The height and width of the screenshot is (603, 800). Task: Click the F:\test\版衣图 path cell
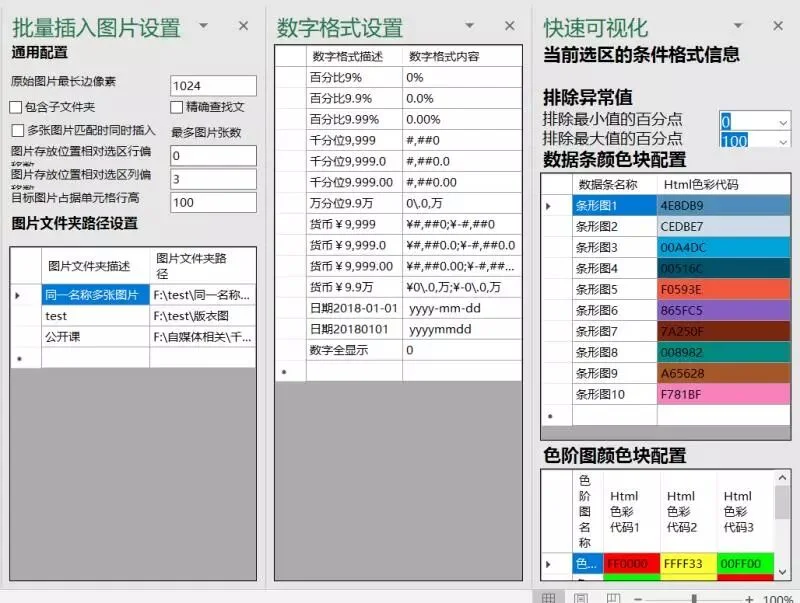click(203, 316)
